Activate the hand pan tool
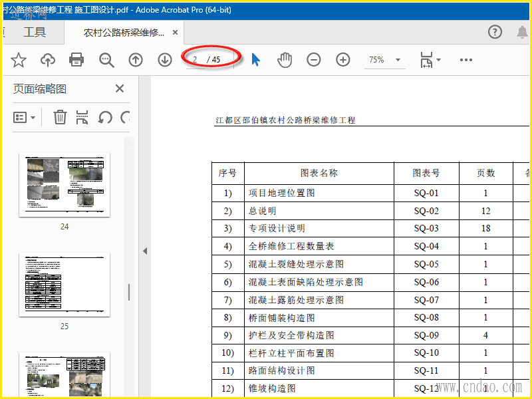 coord(285,60)
